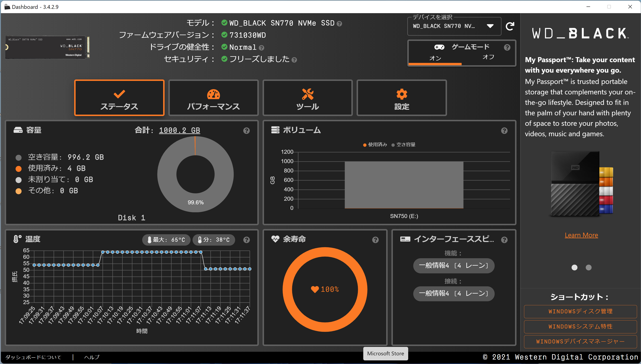Select the second ad carousel dot
The width and height of the screenshot is (641, 364).
click(588, 268)
